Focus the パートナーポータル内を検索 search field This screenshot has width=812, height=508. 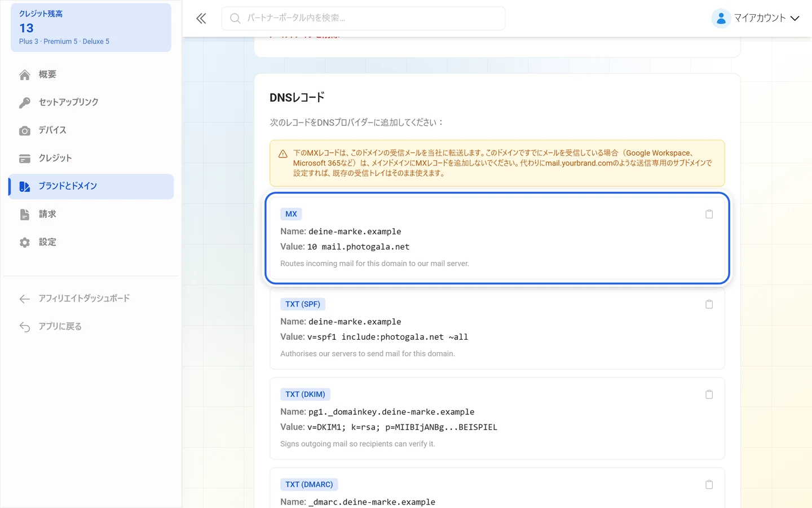point(363,19)
